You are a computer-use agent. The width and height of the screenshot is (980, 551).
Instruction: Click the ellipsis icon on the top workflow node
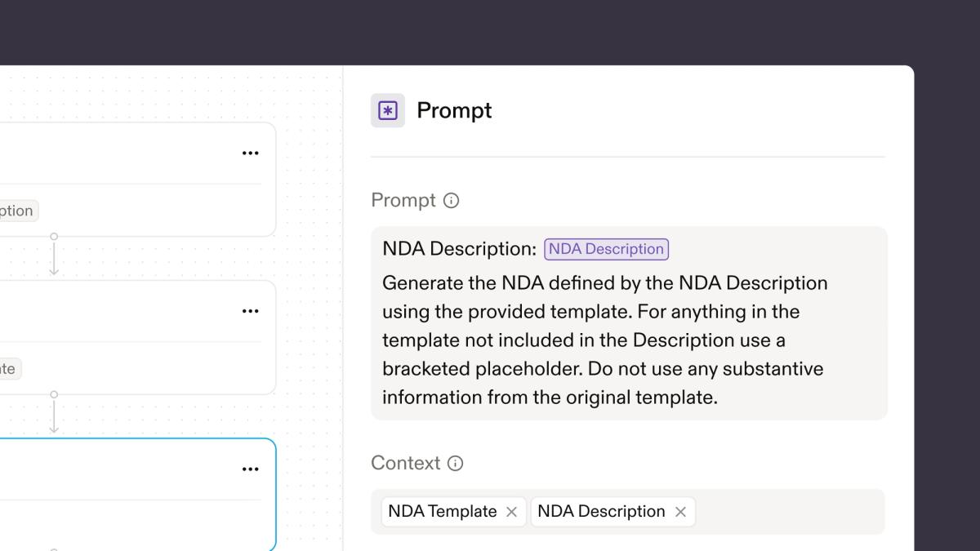pyautogui.click(x=251, y=152)
